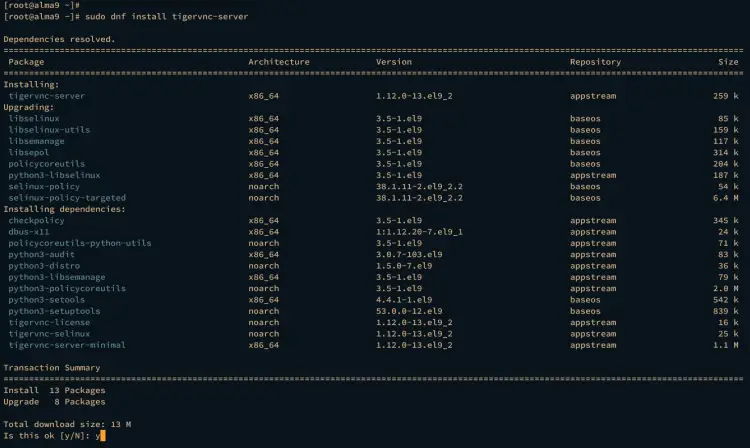Select the python3-setuptools package name

point(55,311)
